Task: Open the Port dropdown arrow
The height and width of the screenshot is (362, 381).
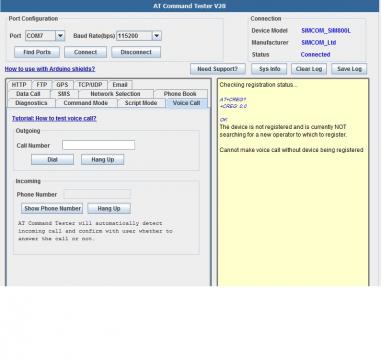Action: point(60,36)
